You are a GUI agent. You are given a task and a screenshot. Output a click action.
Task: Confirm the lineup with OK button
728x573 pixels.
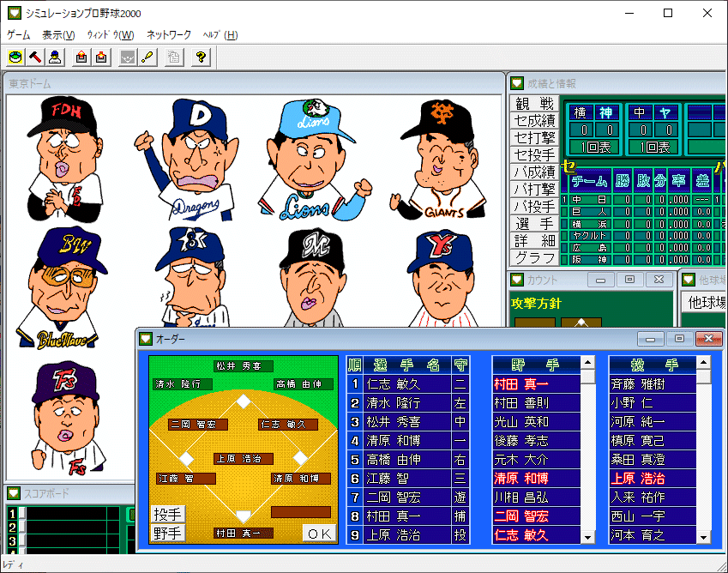[x=320, y=534]
